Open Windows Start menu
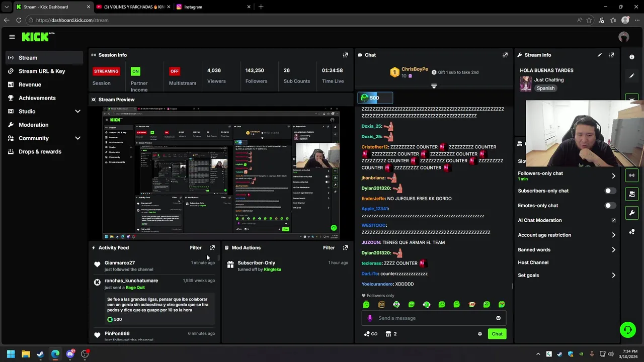 tap(11, 354)
